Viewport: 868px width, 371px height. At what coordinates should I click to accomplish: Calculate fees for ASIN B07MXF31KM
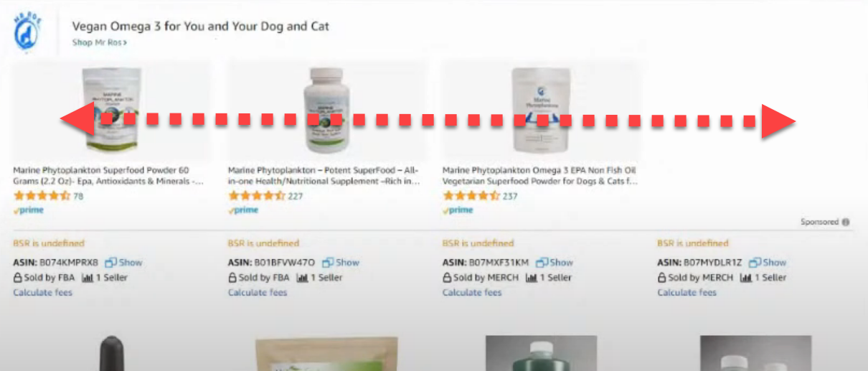pyautogui.click(x=472, y=293)
